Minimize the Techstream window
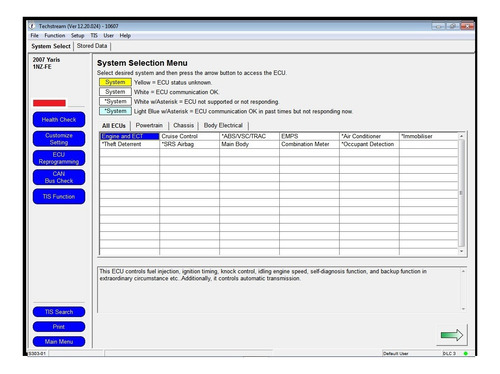The image size is (500, 374). [438, 26]
